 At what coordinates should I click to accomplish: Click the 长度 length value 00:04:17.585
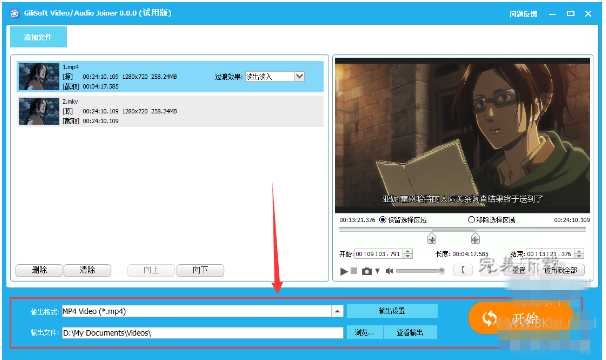click(470, 254)
